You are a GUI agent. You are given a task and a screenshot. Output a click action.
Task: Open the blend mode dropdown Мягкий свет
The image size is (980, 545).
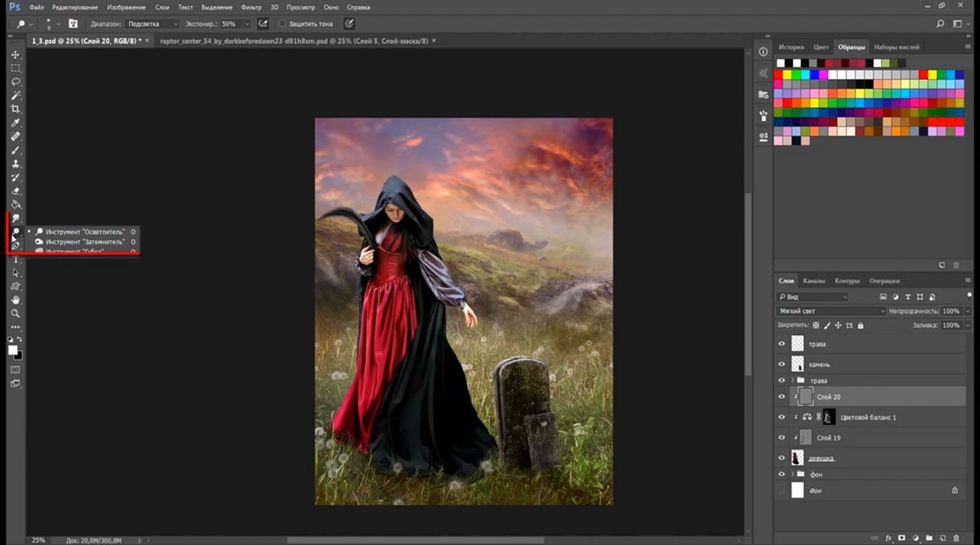click(831, 311)
